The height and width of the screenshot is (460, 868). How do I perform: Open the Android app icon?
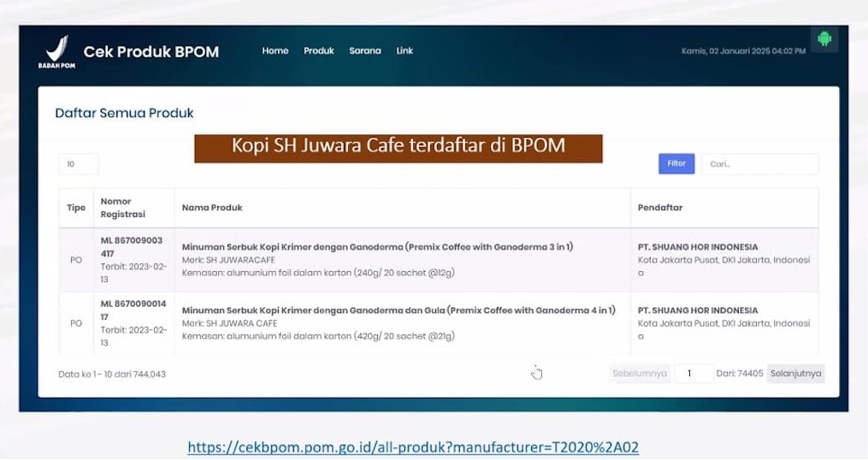824,39
